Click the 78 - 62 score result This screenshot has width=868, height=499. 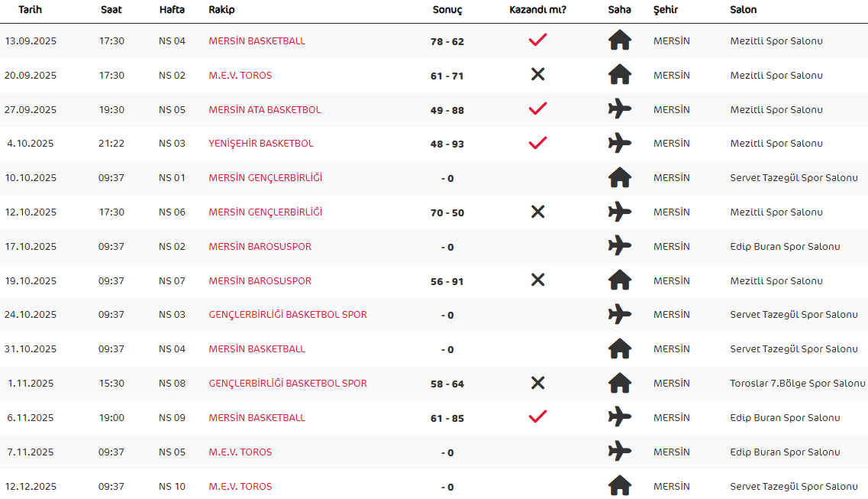(x=447, y=41)
